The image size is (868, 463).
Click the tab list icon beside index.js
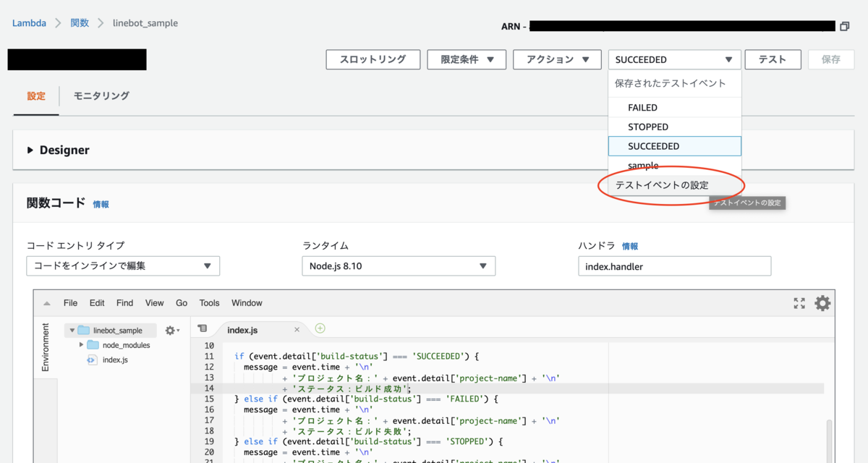(203, 329)
